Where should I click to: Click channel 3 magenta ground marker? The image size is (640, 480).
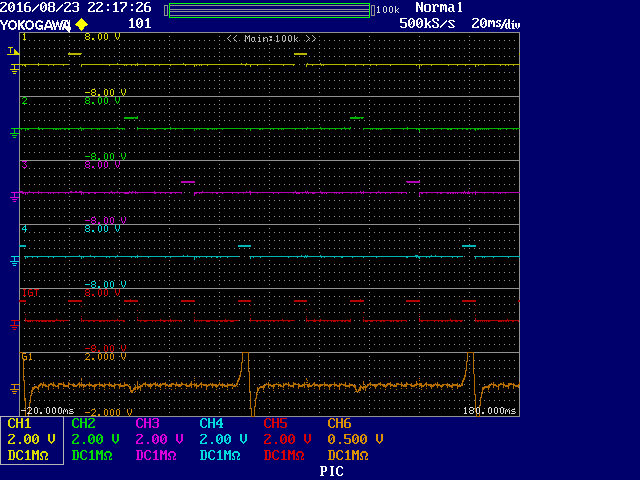click(14, 197)
